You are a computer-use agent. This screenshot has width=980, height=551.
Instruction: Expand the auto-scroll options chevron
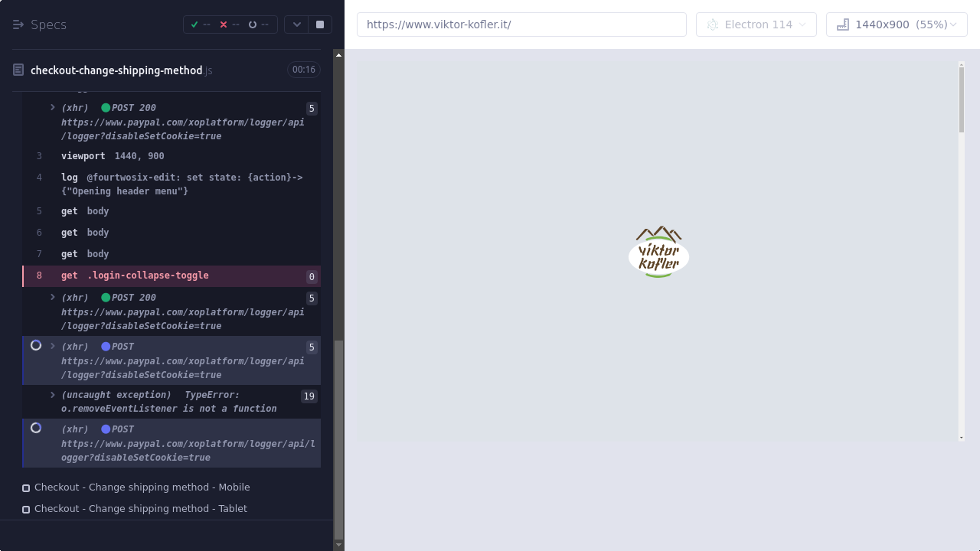coord(296,24)
